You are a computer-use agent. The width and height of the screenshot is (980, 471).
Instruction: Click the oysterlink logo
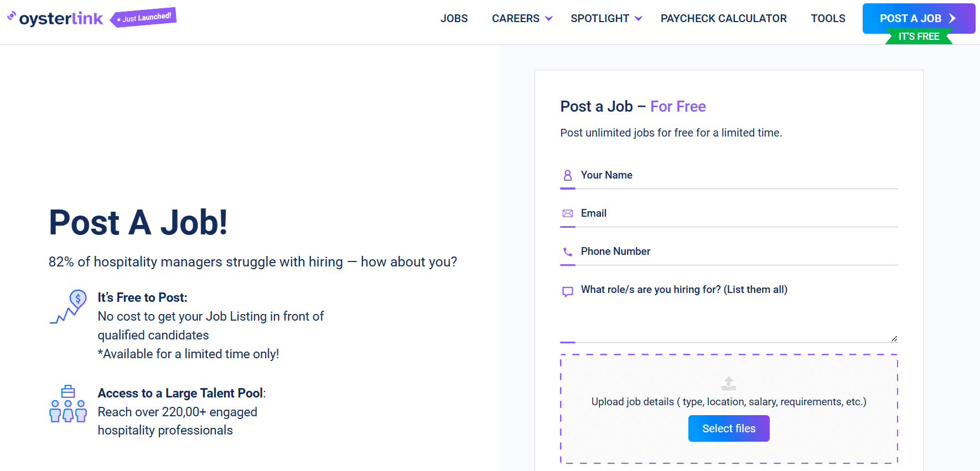[x=55, y=18]
